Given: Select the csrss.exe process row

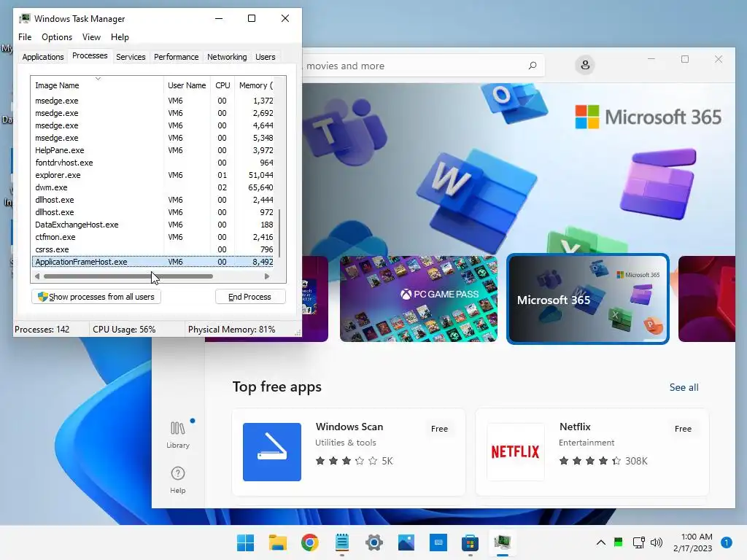Looking at the screenshot, I should pos(154,249).
